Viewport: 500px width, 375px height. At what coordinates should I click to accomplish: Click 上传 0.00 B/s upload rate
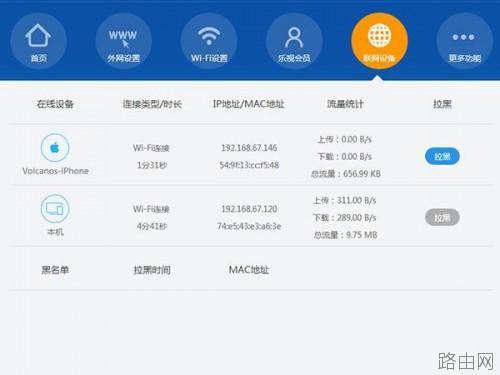coord(345,139)
